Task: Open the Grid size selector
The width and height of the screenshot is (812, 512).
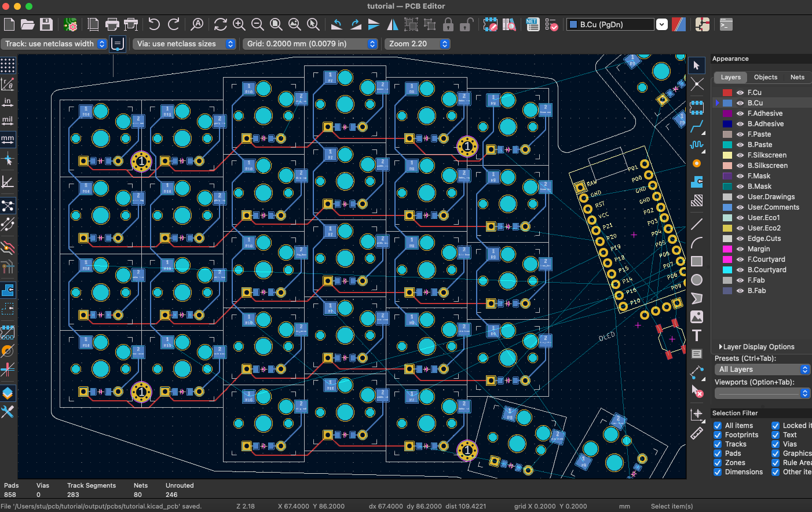Action: [x=310, y=43]
